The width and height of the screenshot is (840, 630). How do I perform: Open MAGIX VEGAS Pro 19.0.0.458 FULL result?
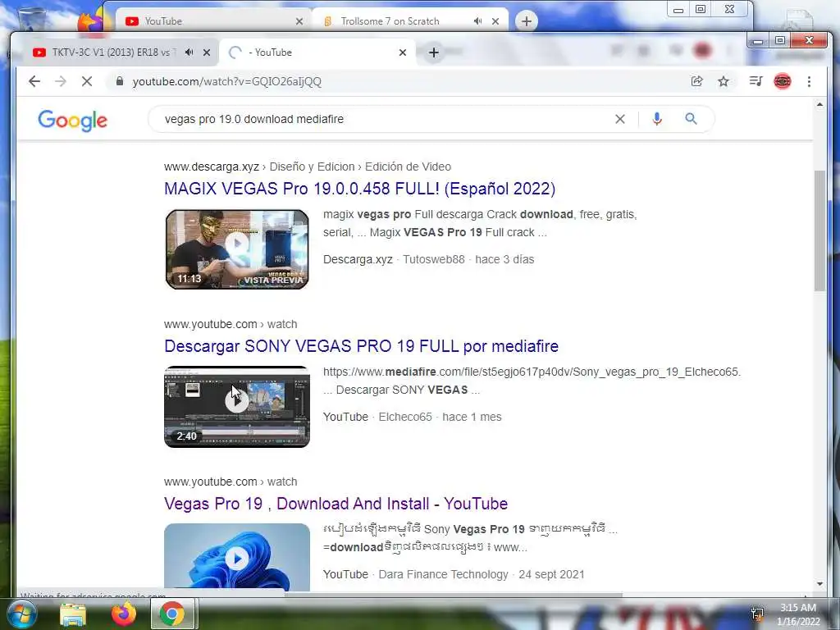pyautogui.click(x=359, y=189)
